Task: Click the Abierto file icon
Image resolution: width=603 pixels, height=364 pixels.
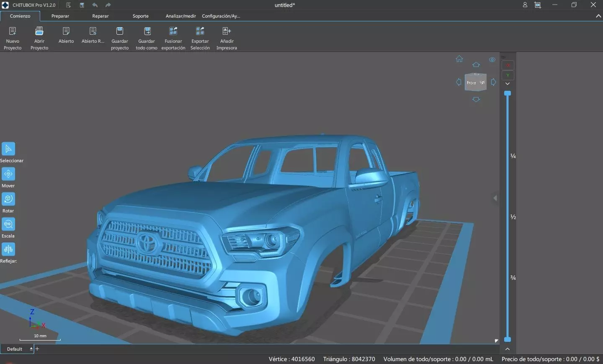Action: 66,31
